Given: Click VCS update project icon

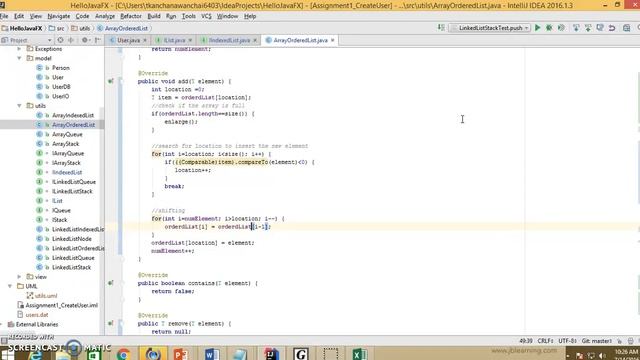Looking at the screenshot, I should coord(576,28).
